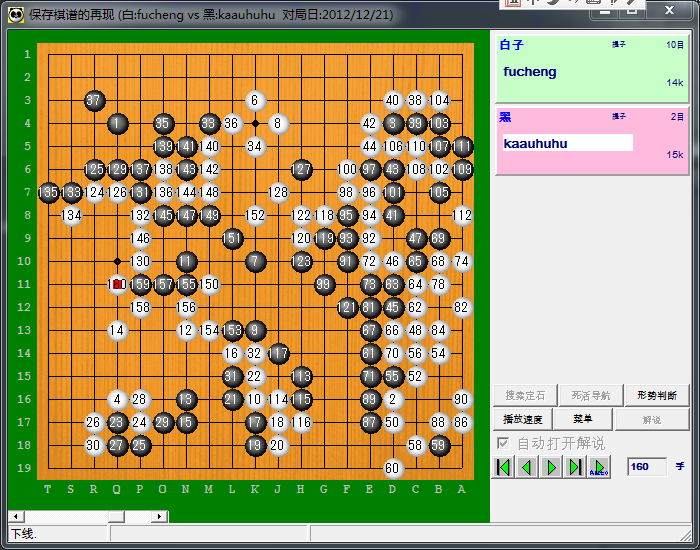Viewport: 700px width, 550px height.
Task: Open 菜单 menu button
Action: click(x=583, y=419)
